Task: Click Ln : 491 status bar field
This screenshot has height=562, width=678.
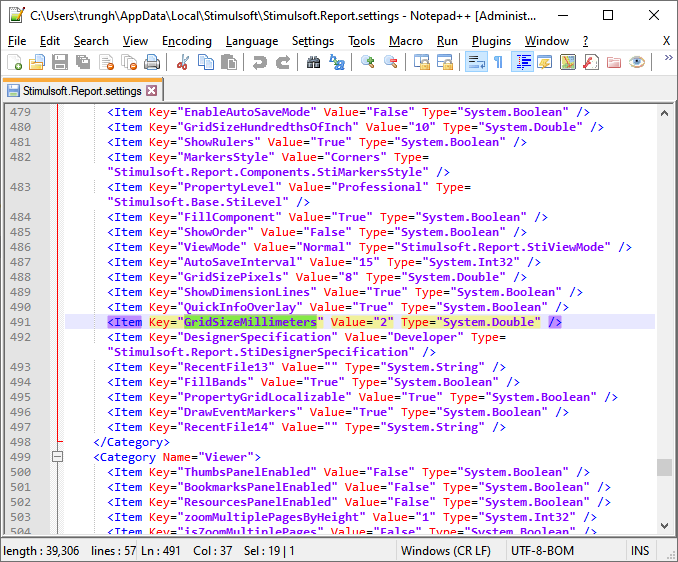Action: [x=160, y=551]
